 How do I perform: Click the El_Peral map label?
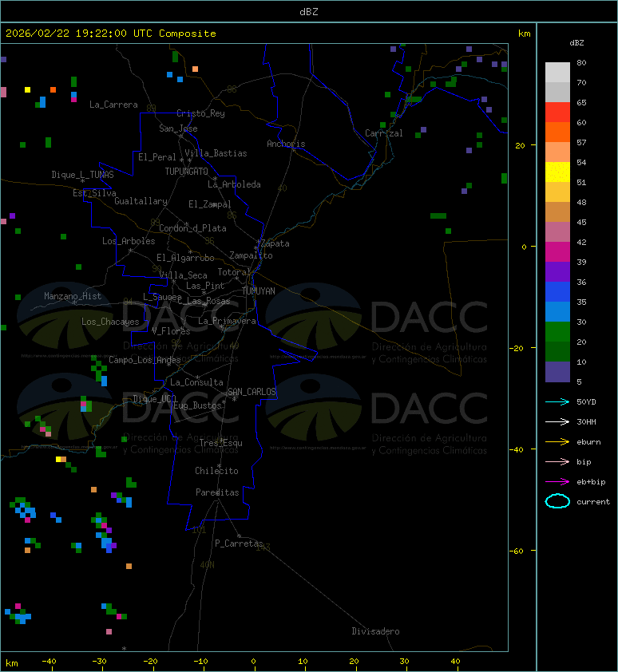tap(157, 157)
